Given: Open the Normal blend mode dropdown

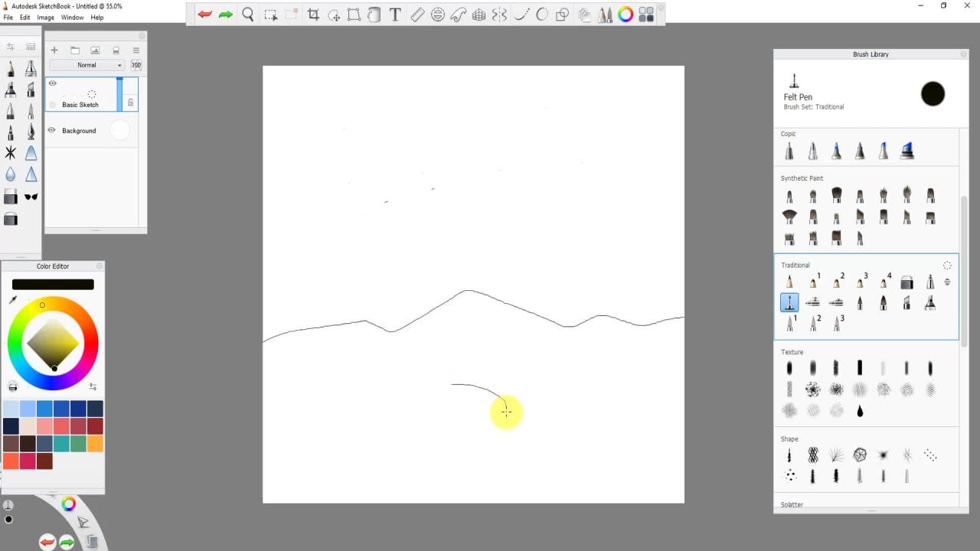Looking at the screenshot, I should [87, 65].
